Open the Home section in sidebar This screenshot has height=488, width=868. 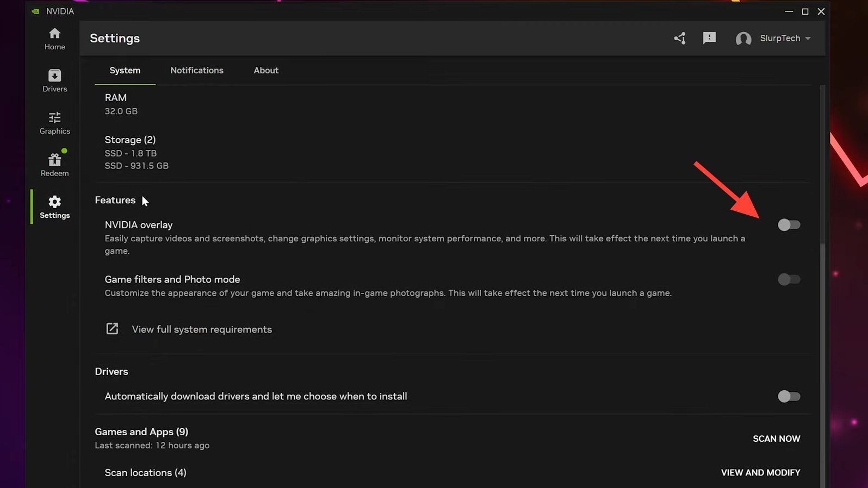coord(54,39)
